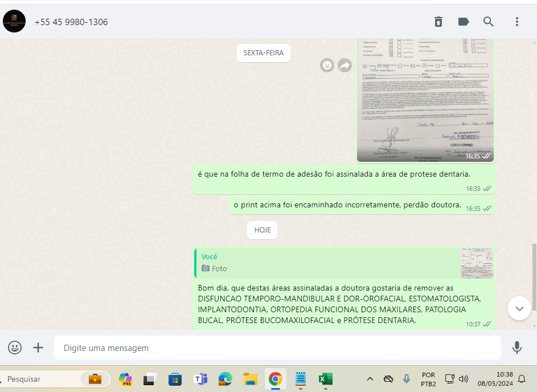Open the Notepad taskbar icon
537x392 pixels.
(x=300, y=379)
